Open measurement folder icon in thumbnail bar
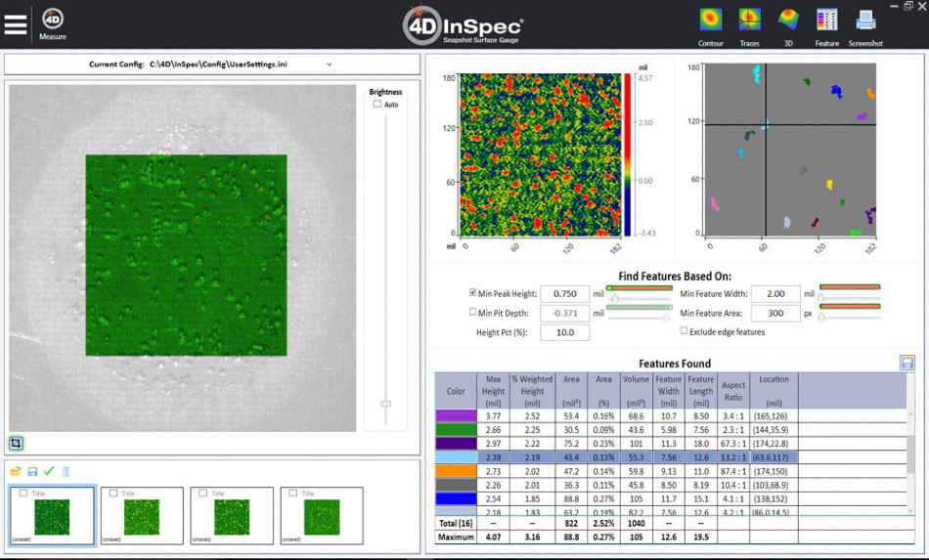The height and width of the screenshot is (560, 929). click(x=16, y=472)
